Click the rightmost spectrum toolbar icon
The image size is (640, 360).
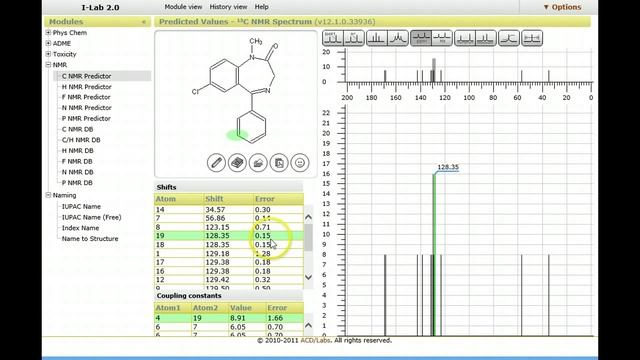(532, 38)
